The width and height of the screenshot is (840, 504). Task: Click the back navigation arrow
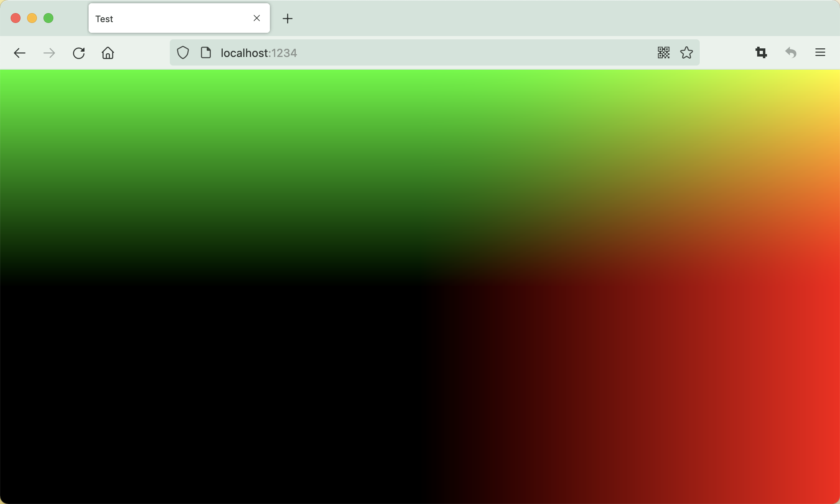[x=20, y=52]
